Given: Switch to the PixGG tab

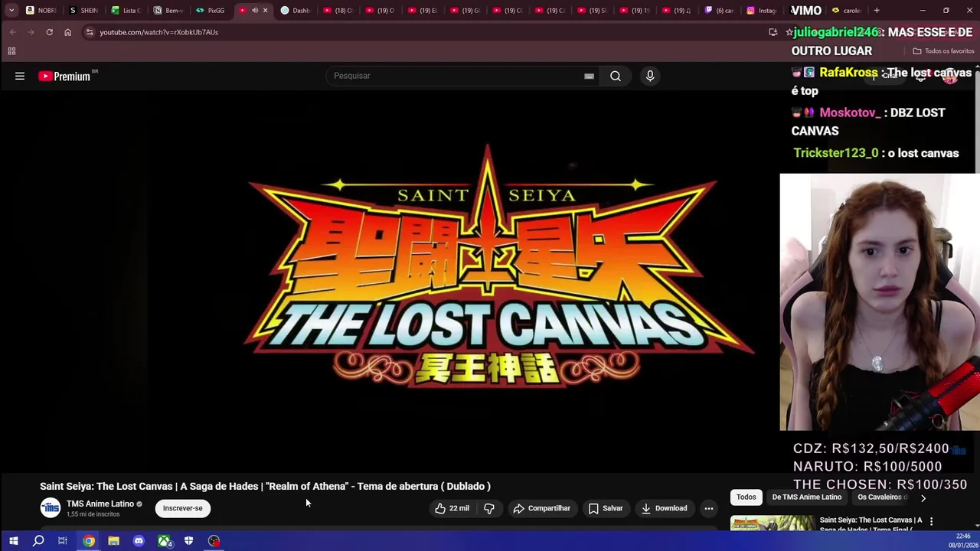Looking at the screenshot, I should click(210, 11).
